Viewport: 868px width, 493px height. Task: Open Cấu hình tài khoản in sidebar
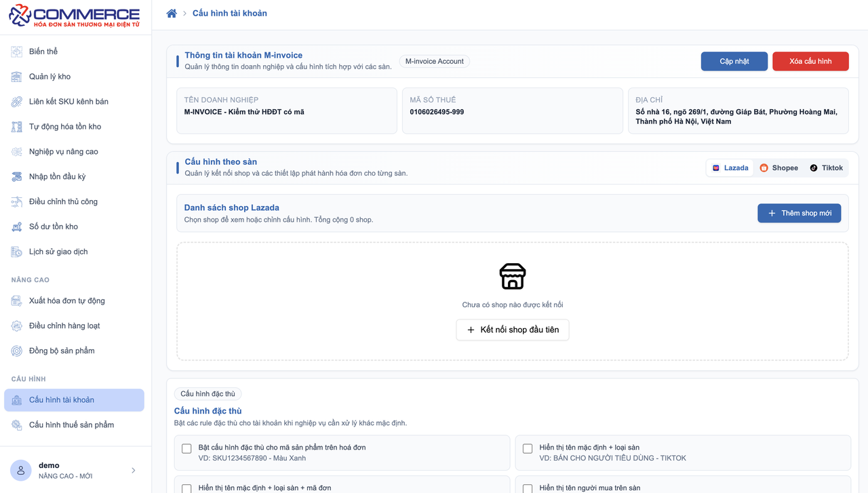tap(75, 400)
